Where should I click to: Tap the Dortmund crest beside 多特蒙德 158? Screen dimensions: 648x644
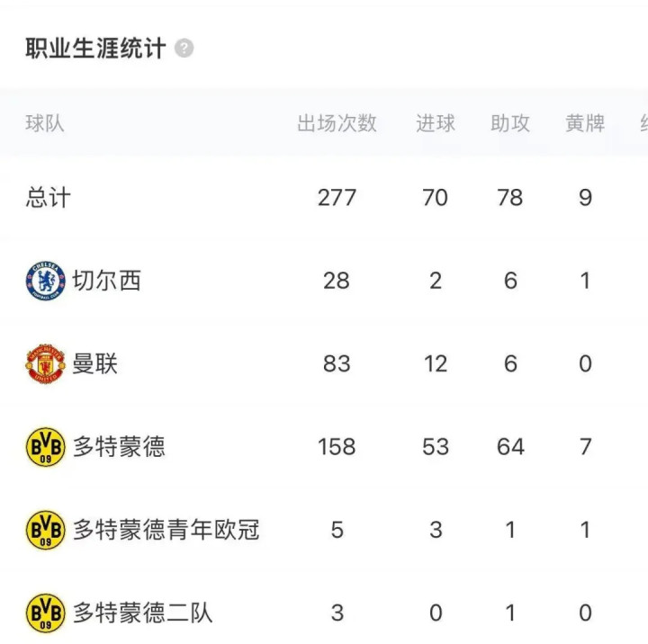(46, 447)
